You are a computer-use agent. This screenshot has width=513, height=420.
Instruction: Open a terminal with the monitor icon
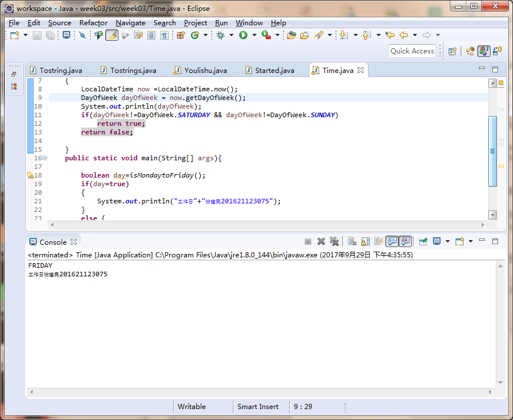66,35
